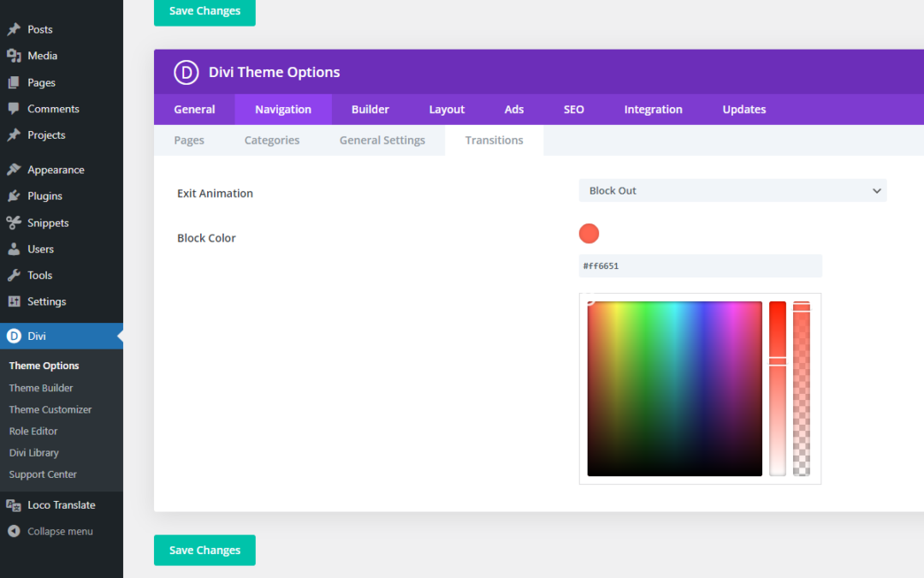This screenshot has height=578, width=924.
Task: Click the bottom Save Changes button
Action: (204, 550)
